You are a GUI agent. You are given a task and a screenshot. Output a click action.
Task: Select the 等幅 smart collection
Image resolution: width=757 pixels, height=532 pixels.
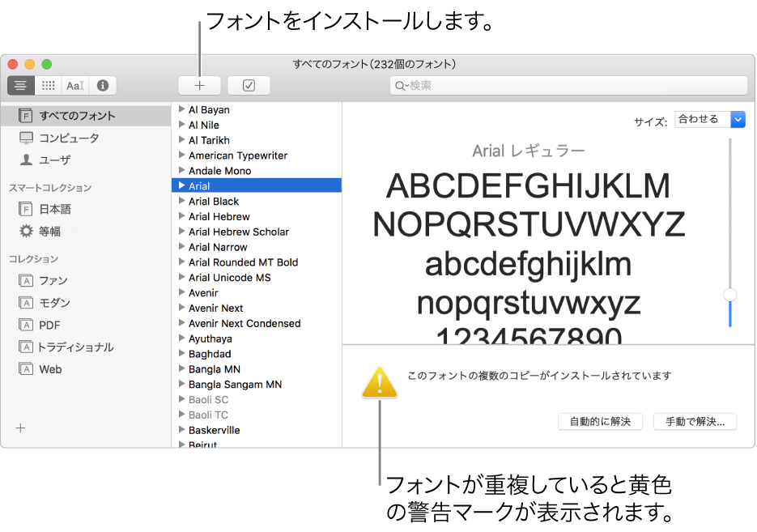click(51, 231)
